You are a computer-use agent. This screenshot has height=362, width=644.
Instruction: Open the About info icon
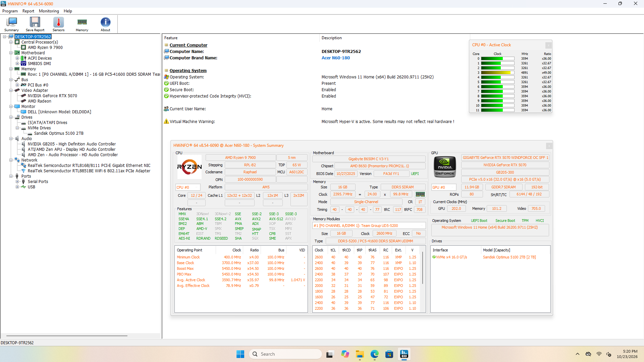tap(105, 24)
